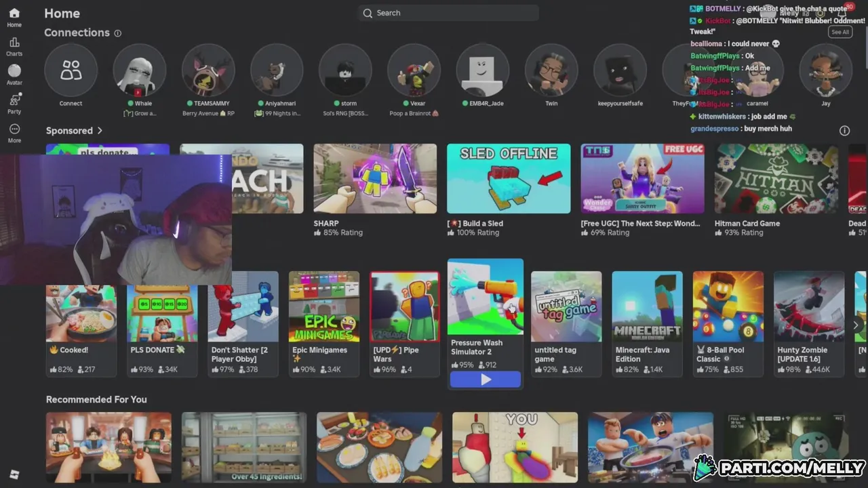Click Vexar's Poop a Brainrot status
868x488 pixels.
414,113
